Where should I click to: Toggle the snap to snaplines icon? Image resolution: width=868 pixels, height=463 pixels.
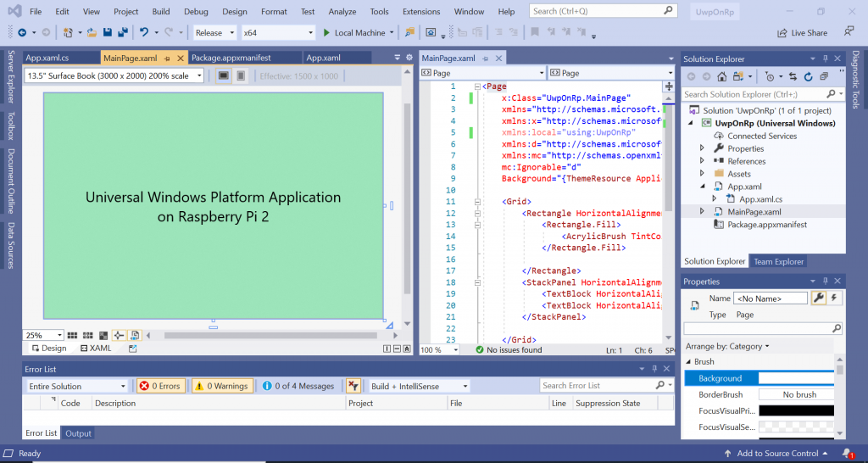point(119,335)
